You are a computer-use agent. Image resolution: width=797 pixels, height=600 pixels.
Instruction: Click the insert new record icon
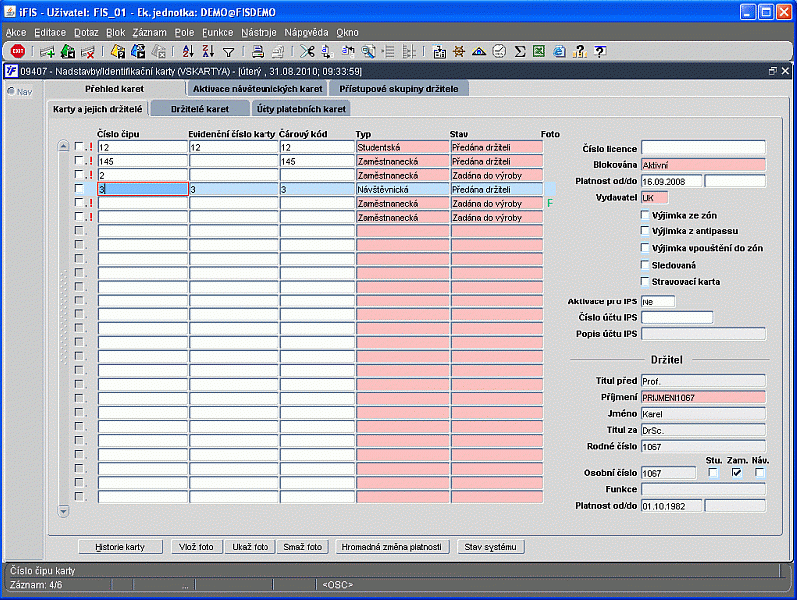[x=47, y=51]
